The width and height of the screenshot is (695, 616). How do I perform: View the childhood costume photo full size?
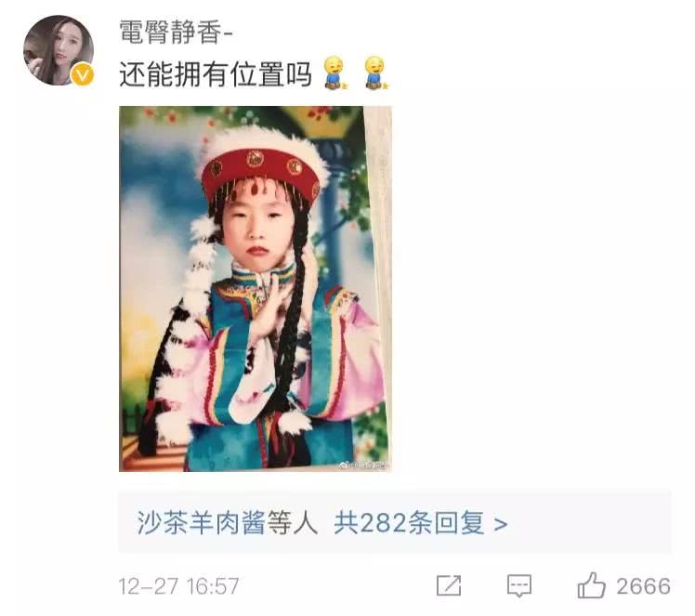[x=255, y=289]
